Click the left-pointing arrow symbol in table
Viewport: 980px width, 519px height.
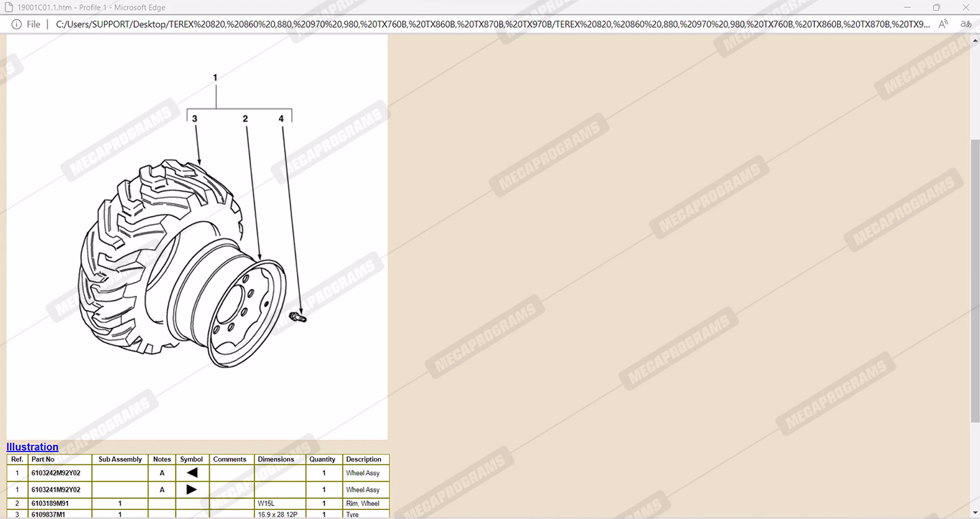[x=192, y=473]
